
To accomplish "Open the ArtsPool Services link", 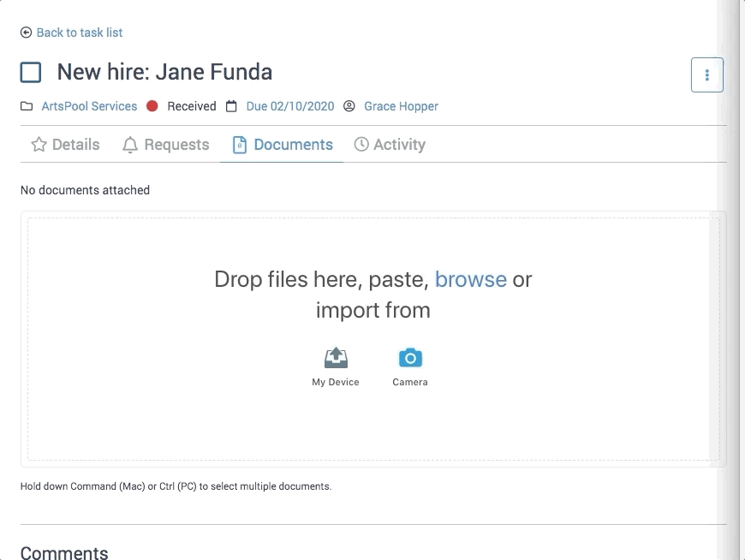I will (x=89, y=106).
